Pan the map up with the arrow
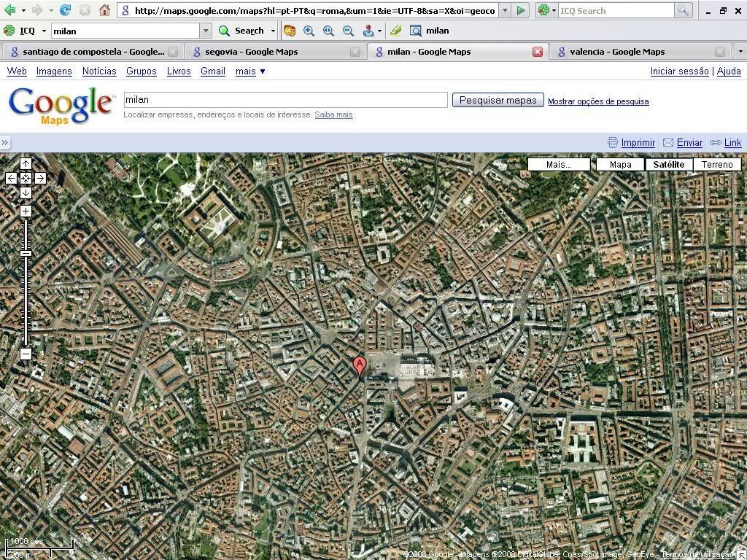The image size is (747, 560). click(x=26, y=164)
